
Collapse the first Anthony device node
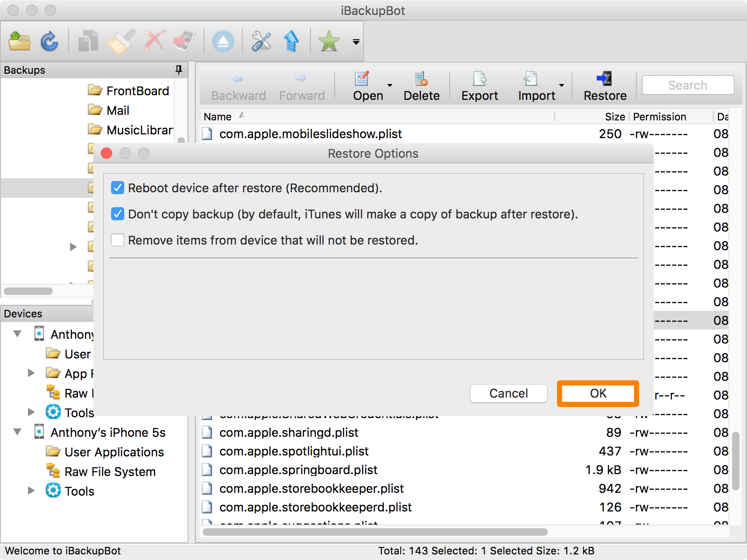(x=18, y=334)
